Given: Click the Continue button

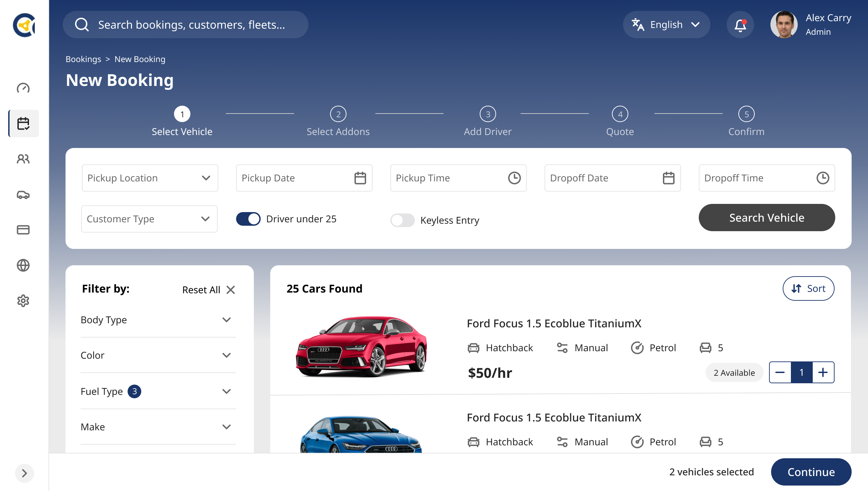Looking at the screenshot, I should click(x=811, y=472).
